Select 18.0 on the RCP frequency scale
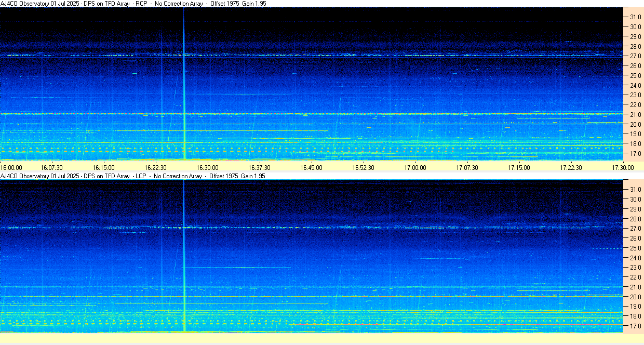This screenshot has height=345, width=644. point(636,144)
